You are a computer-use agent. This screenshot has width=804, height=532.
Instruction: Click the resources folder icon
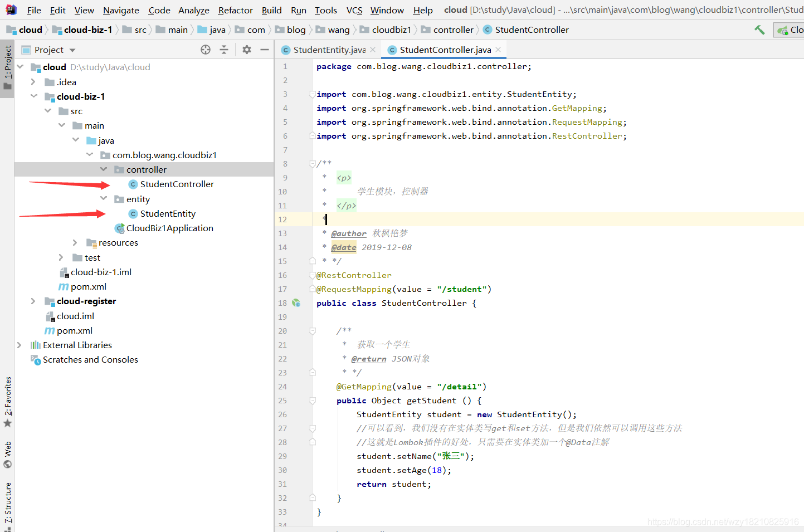[91, 243]
